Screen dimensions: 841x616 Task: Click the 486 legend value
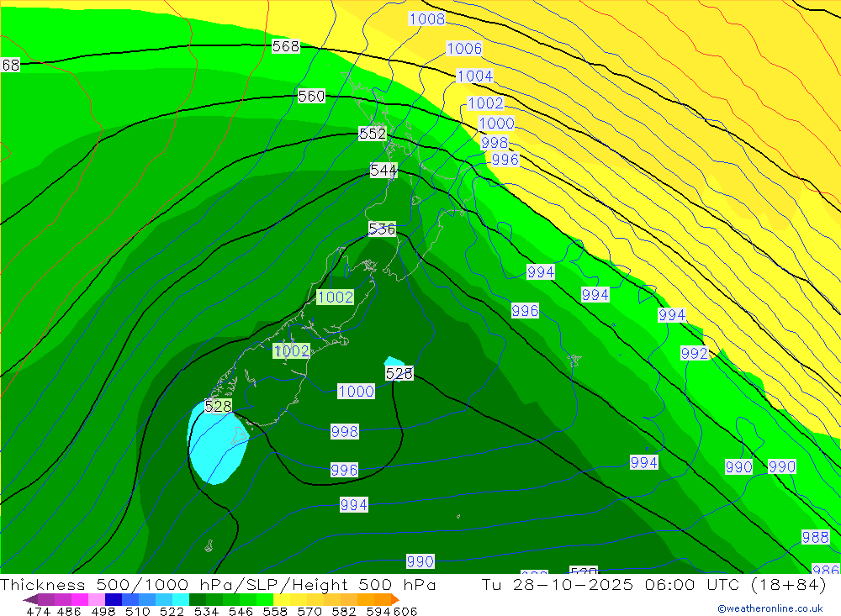pos(69,611)
